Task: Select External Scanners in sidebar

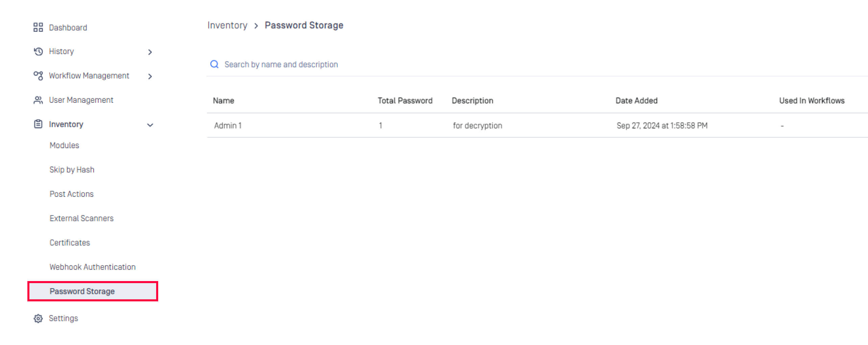Action: pos(81,218)
